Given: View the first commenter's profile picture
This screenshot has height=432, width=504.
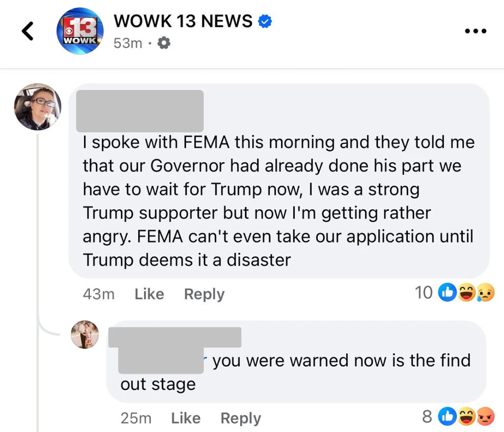Looking at the screenshot, I should [x=37, y=107].
